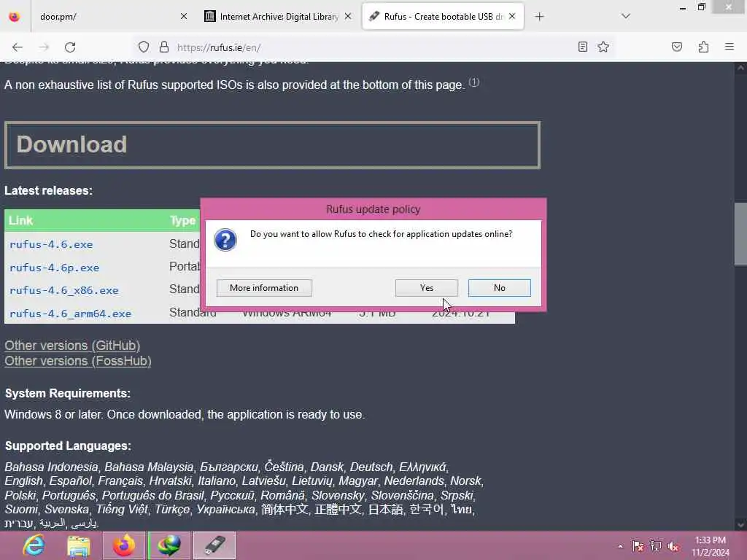Open File Explorer from taskbar
Image resolution: width=747 pixels, height=560 pixels.
tap(79, 545)
